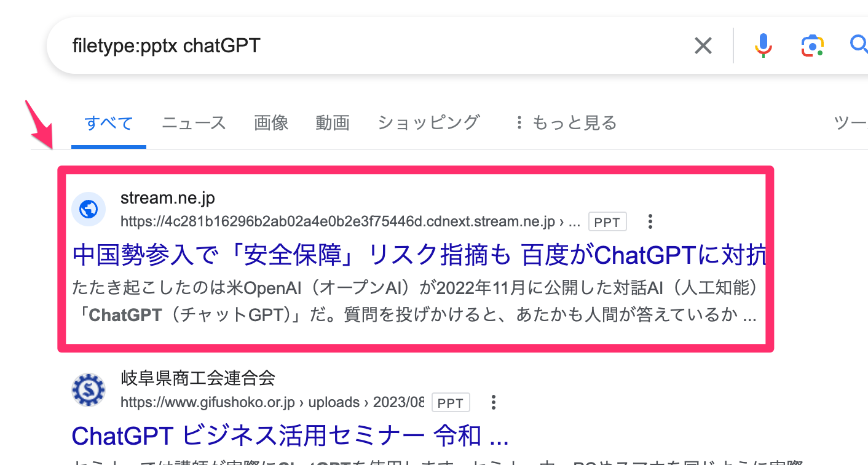Switch to the ショッピング tab
Screen dimensions: 868x465
tap(428, 123)
